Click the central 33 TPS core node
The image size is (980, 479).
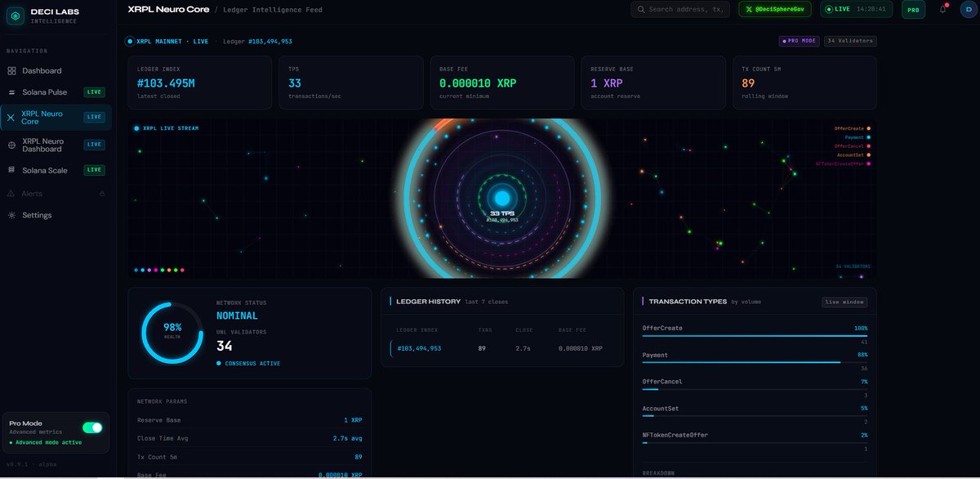coord(502,198)
